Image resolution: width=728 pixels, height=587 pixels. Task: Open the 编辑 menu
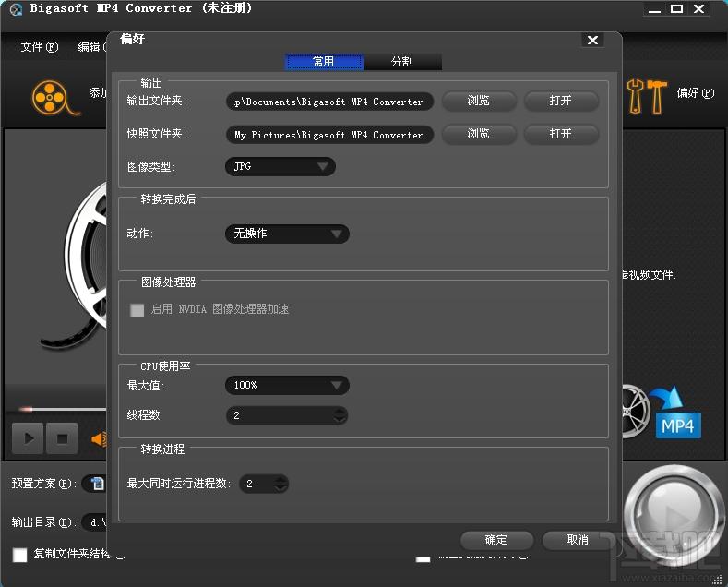[92, 47]
